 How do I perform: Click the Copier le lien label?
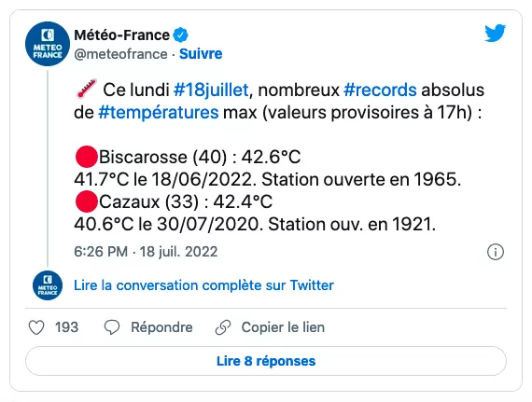pyautogui.click(x=283, y=327)
